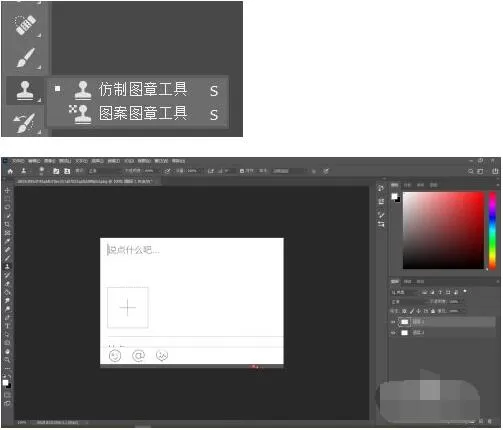Select the Move tool in Photoshop toolbox

[7, 191]
